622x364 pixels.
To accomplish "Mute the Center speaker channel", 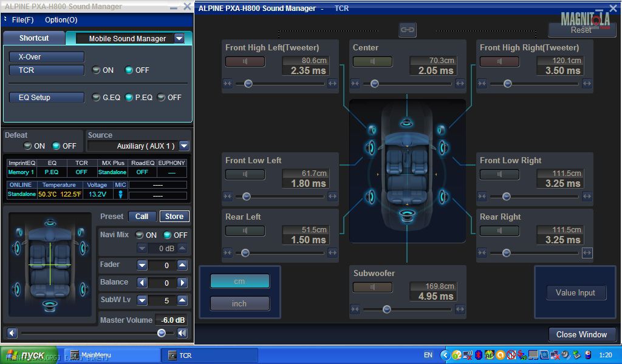I will [372, 61].
